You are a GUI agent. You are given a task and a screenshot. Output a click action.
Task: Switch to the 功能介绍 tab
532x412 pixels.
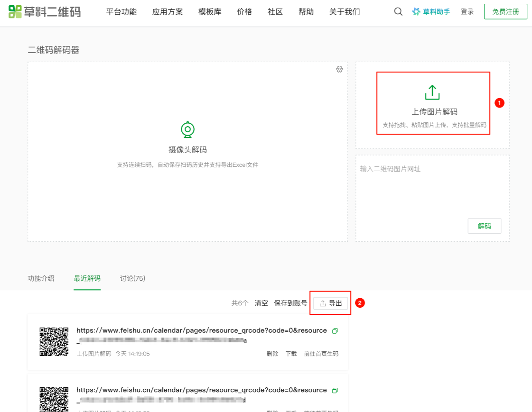[x=41, y=278]
